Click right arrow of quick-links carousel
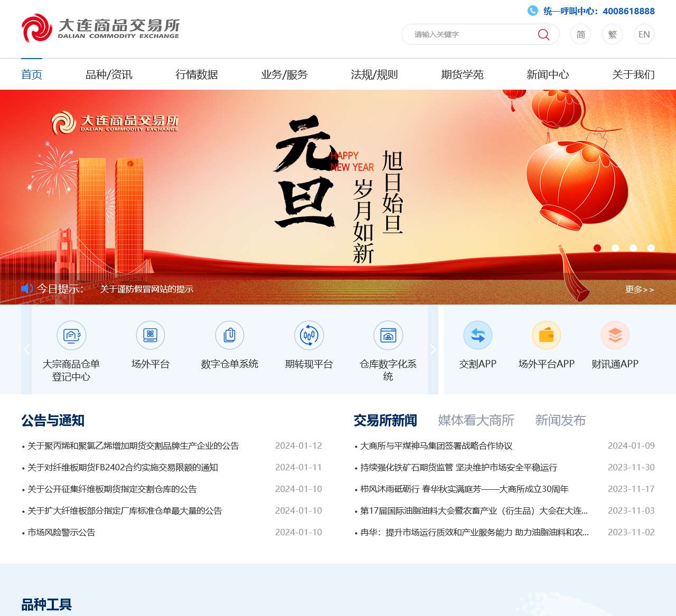 point(434,349)
